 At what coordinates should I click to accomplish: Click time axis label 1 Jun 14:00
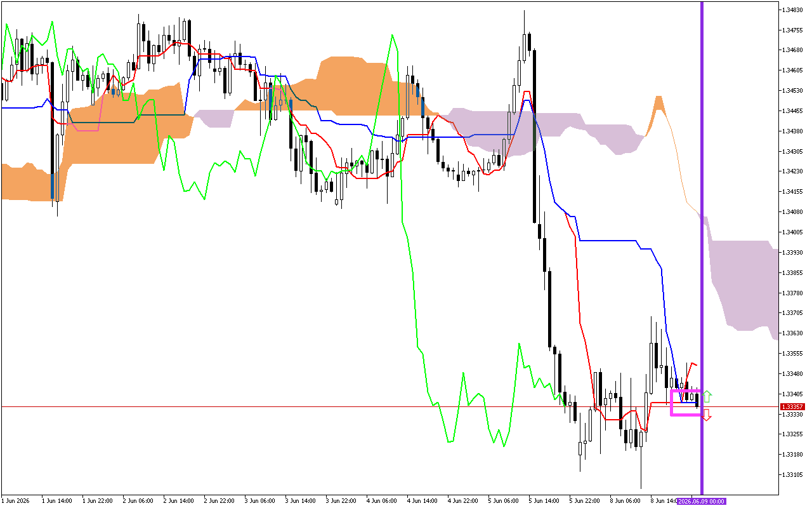(57, 501)
